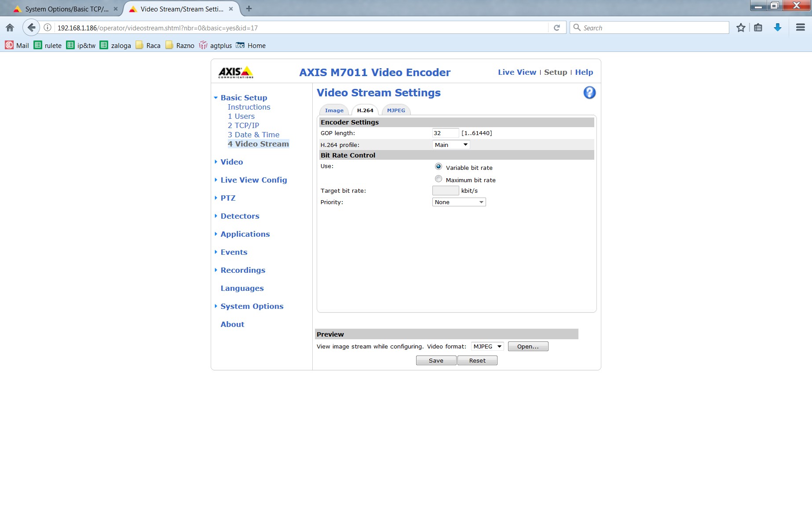Open the Razno bookmark folder

[x=179, y=45]
